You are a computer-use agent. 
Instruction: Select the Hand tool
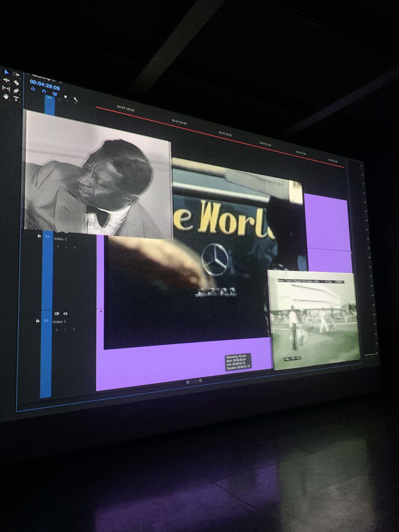click(6, 96)
